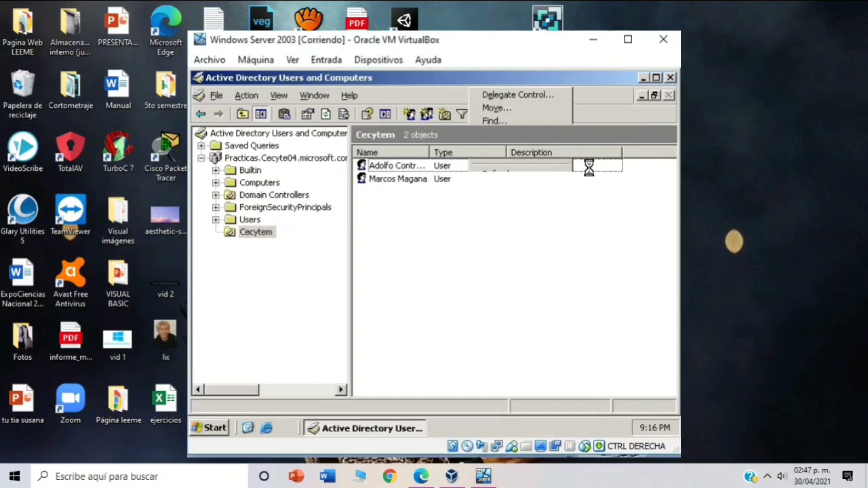Toggle the Show/Hide Console Tree icon
Image resolution: width=868 pixels, height=488 pixels.
260,115
